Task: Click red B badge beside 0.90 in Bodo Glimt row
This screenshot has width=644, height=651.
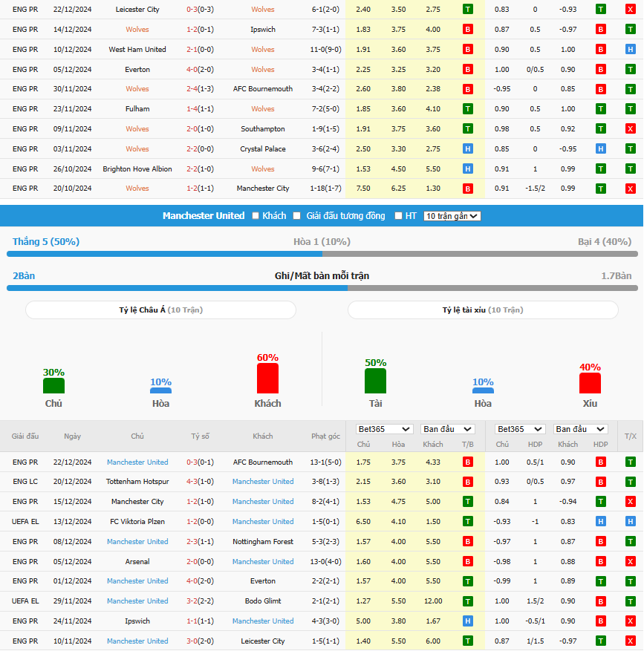Action: (600, 601)
